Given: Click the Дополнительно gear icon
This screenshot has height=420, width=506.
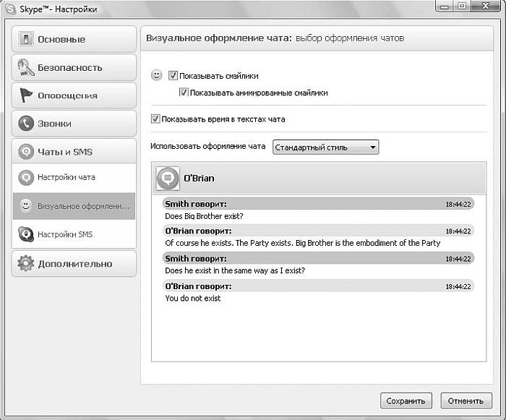Looking at the screenshot, I should coord(26,263).
